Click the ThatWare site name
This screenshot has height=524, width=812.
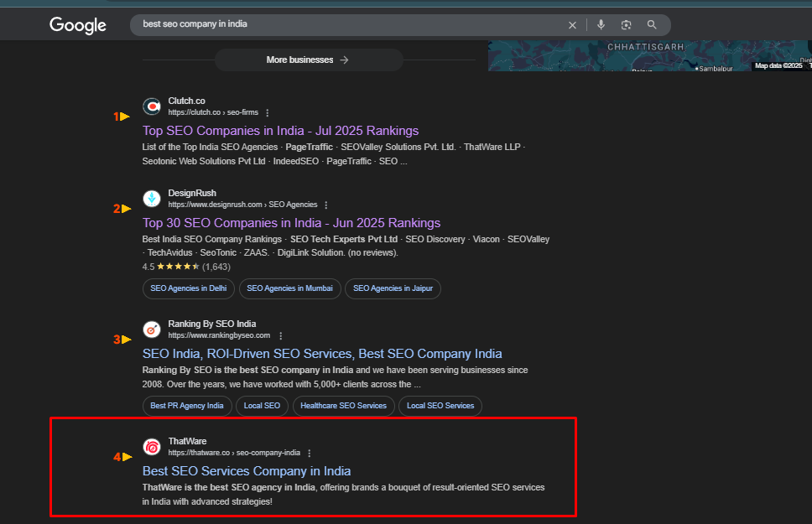tap(187, 442)
